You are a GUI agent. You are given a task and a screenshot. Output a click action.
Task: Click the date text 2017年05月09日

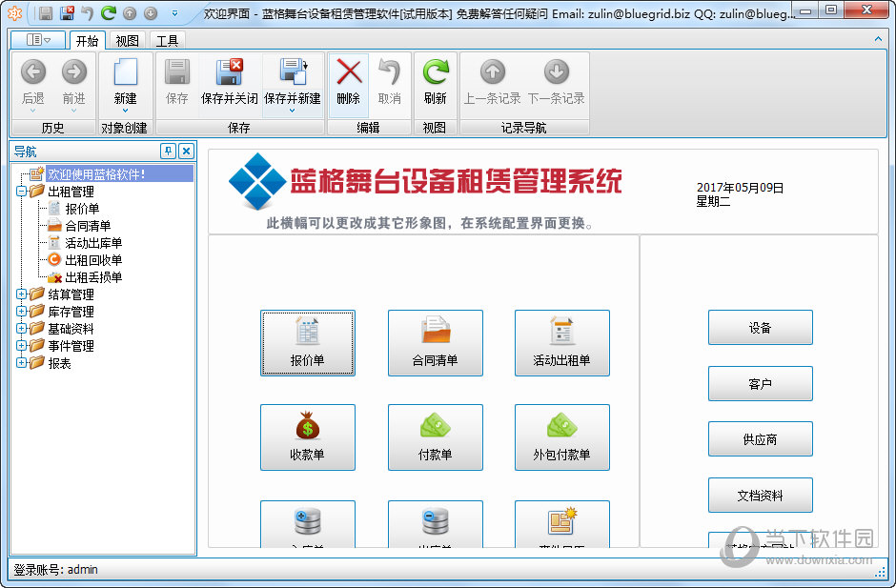point(740,188)
